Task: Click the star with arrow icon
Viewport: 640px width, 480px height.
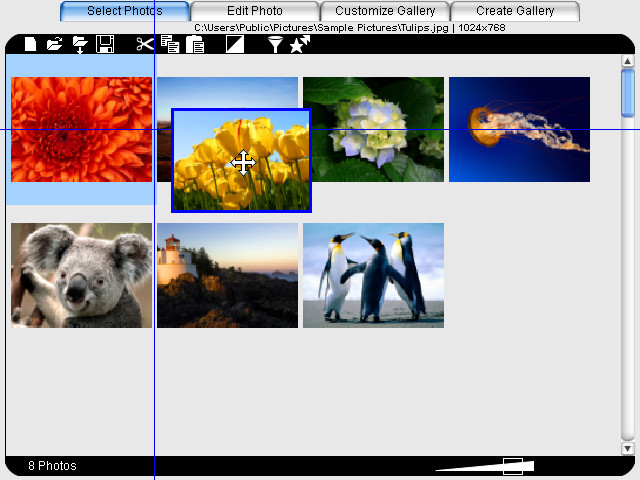Action: coord(300,44)
